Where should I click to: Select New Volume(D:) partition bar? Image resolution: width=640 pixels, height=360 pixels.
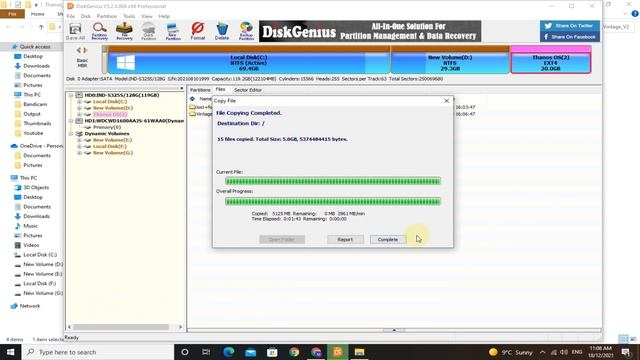[x=450, y=60]
